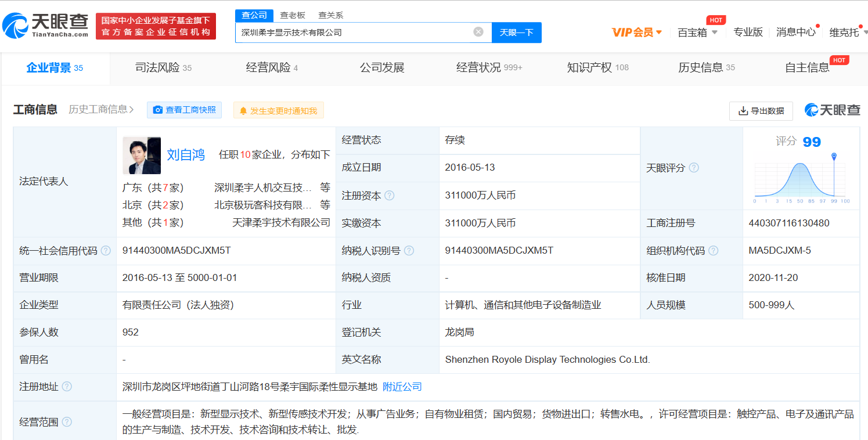The height and width of the screenshot is (440, 868).
Task: Click the download icon in 导出数据
Action: (743, 111)
